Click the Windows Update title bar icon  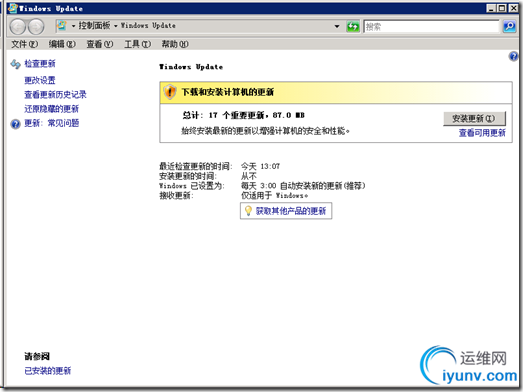tap(13, 8)
